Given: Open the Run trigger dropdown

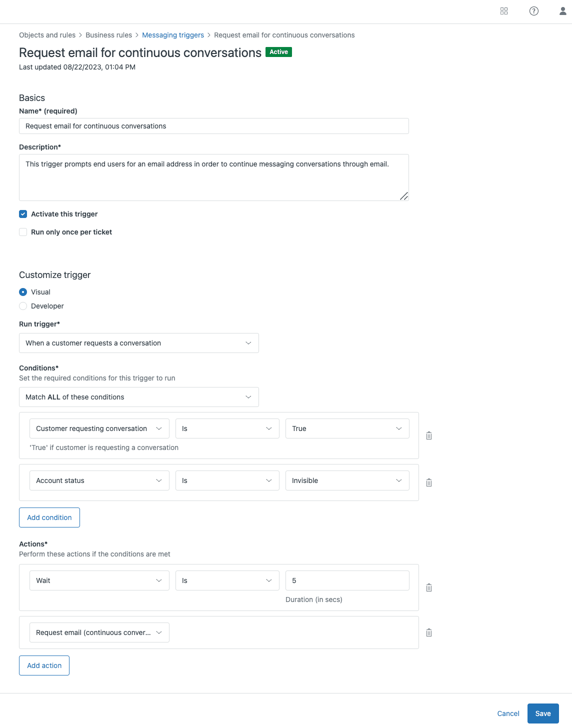Looking at the screenshot, I should [138, 343].
